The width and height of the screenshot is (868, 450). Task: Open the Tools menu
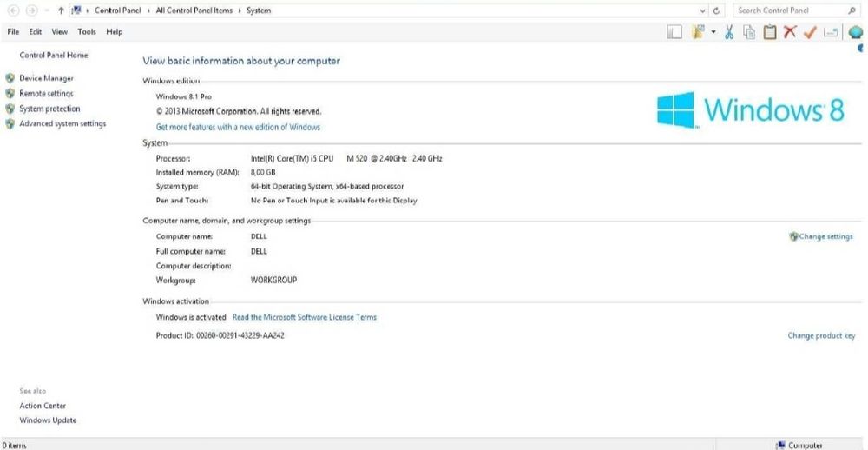click(87, 32)
